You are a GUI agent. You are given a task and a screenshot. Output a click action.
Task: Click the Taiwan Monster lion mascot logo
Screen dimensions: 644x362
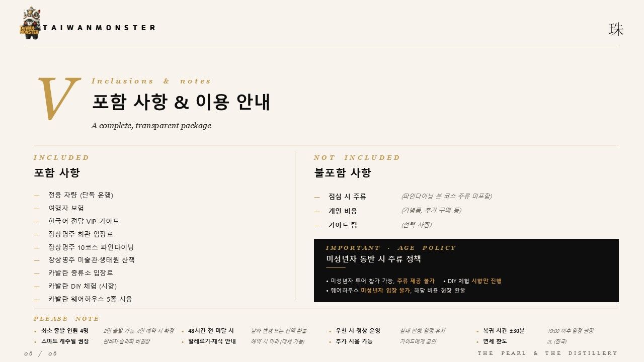29,23
